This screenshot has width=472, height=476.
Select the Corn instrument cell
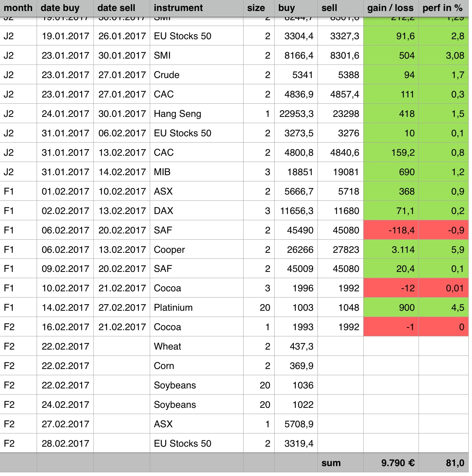(164, 366)
